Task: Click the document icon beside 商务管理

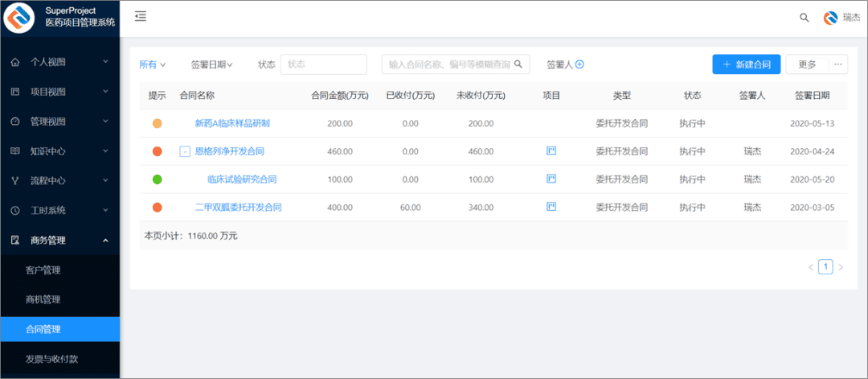Action: pyautogui.click(x=15, y=241)
